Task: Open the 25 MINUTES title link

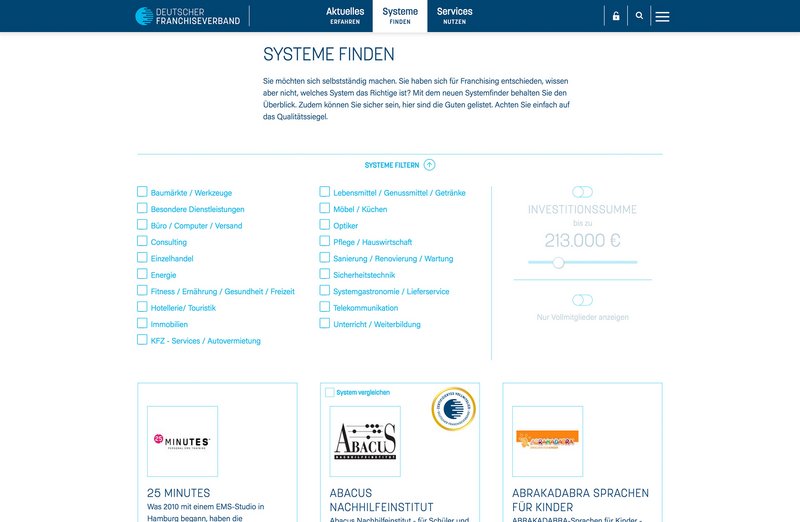Action: click(x=179, y=493)
